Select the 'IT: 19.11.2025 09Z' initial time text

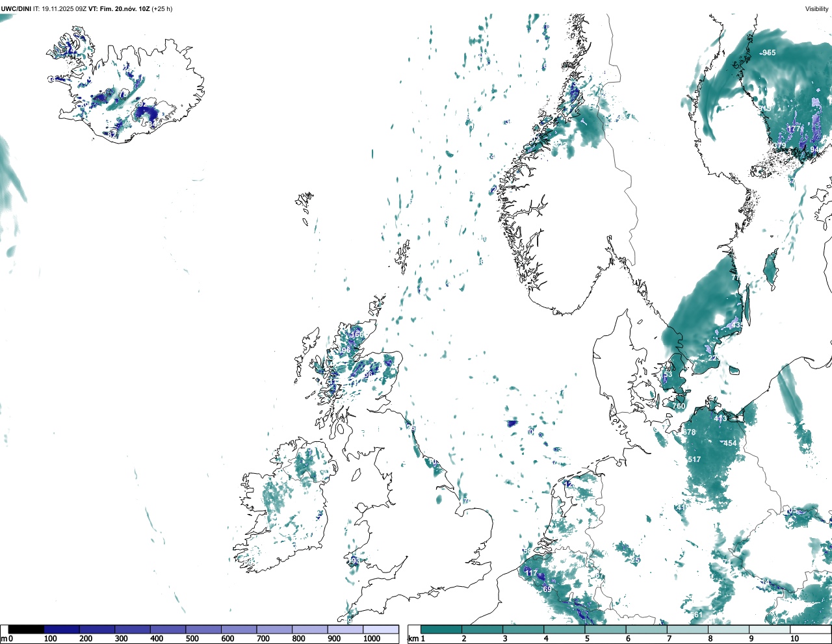tap(60, 9)
